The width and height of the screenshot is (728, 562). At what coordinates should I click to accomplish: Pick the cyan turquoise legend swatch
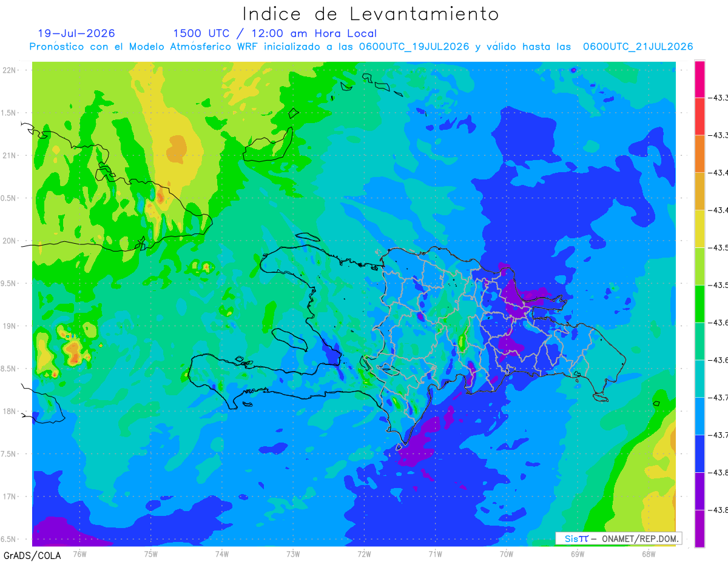click(699, 379)
